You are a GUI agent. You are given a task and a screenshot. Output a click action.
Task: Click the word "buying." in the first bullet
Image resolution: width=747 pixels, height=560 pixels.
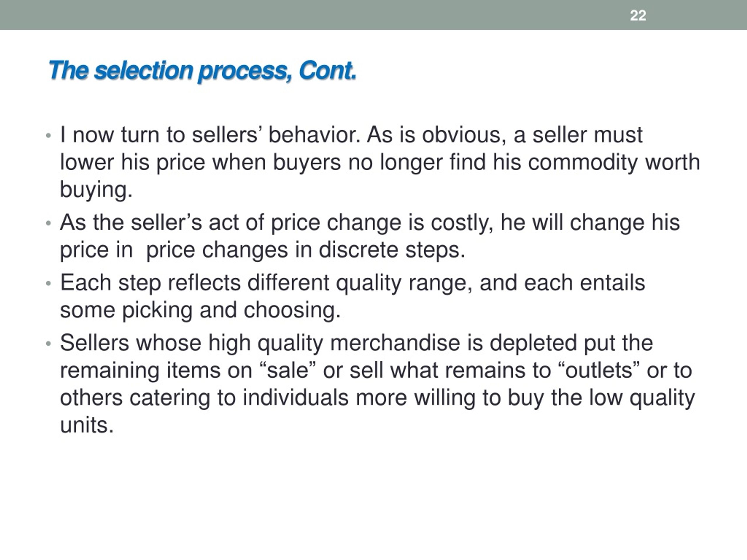click(x=96, y=190)
